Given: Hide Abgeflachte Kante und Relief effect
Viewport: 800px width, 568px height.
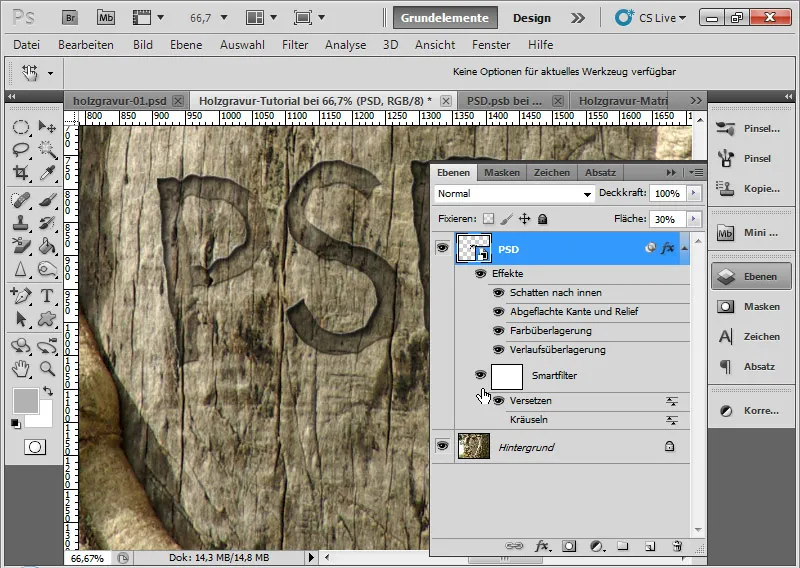Looking at the screenshot, I should [x=498, y=311].
